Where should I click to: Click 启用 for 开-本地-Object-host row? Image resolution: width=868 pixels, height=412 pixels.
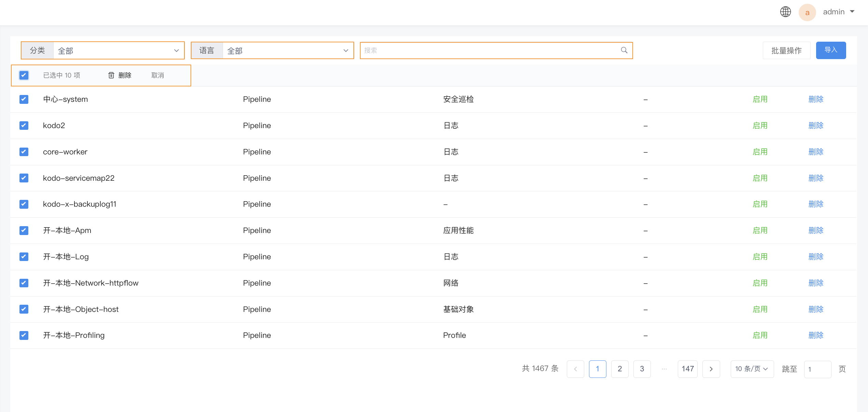760,309
